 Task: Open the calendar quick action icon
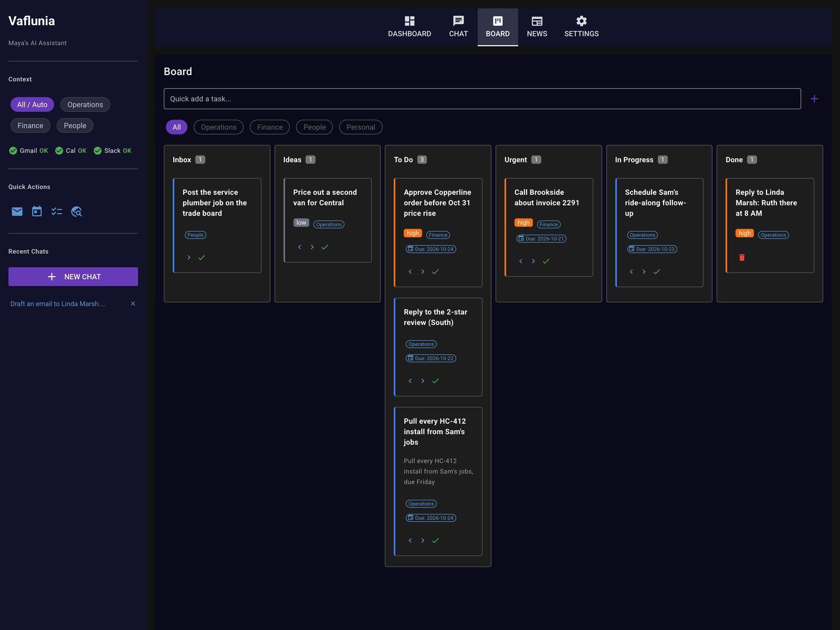(37, 212)
